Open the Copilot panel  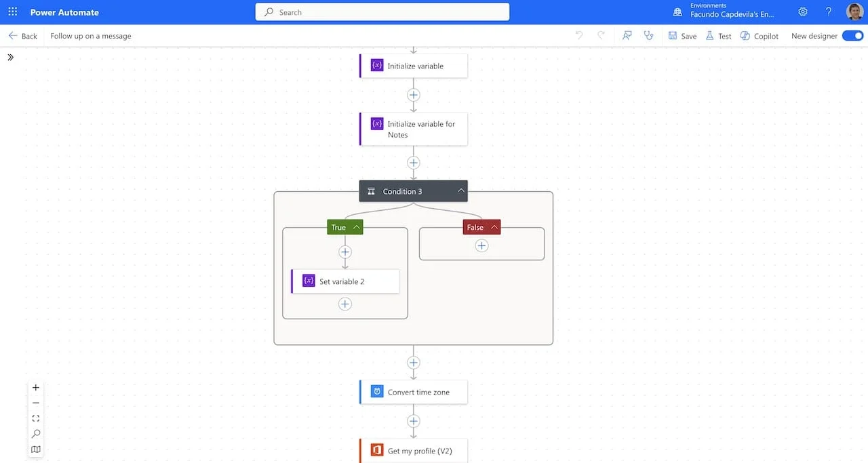tap(759, 36)
